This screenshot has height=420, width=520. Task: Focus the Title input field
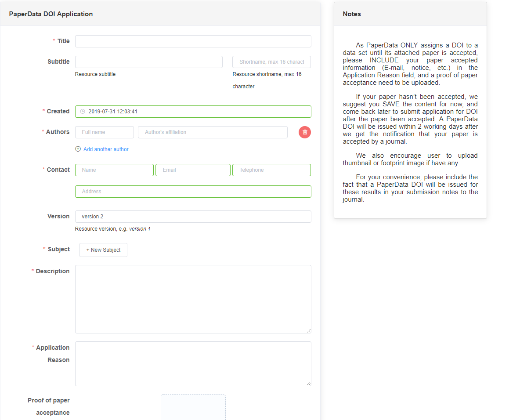pos(193,41)
